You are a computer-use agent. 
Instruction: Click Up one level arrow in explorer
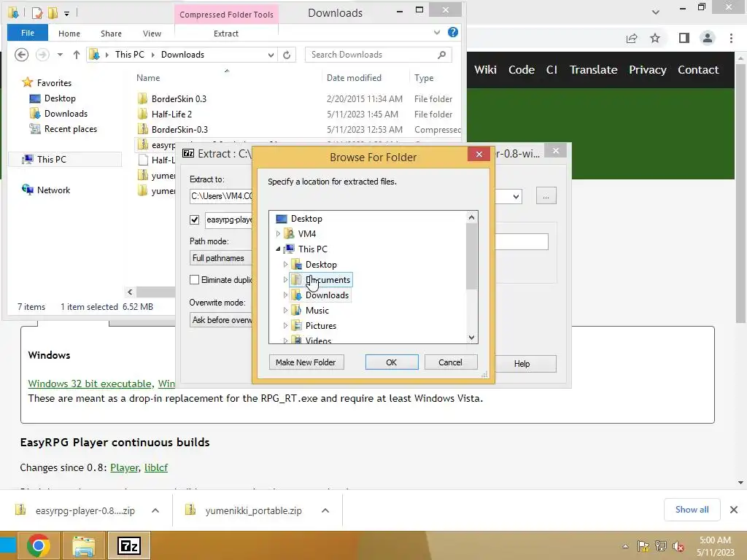coord(76,55)
